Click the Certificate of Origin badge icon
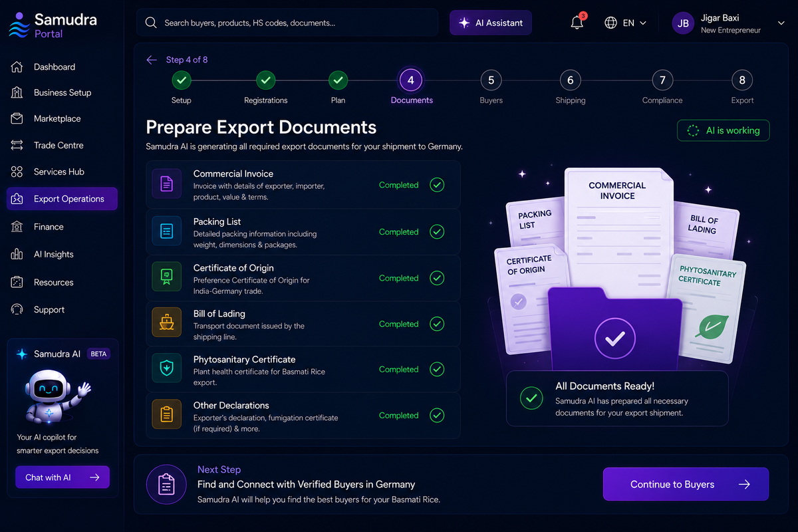 (x=167, y=277)
